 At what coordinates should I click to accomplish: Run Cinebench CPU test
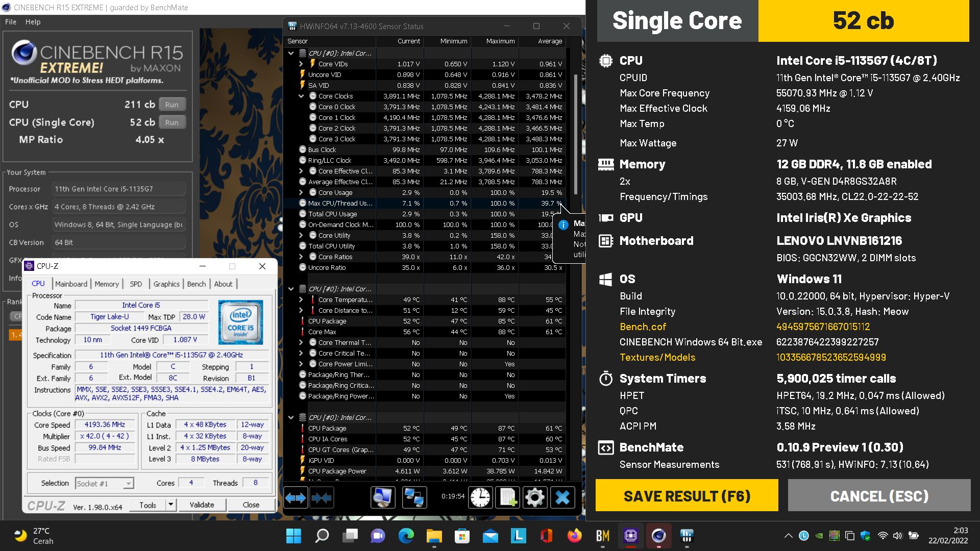tap(172, 105)
